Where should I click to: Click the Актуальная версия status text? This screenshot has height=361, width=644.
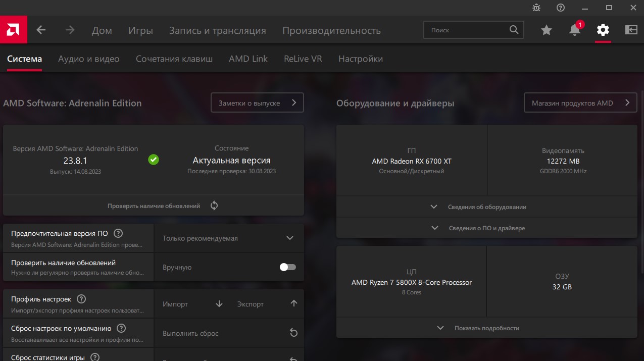coord(231,160)
